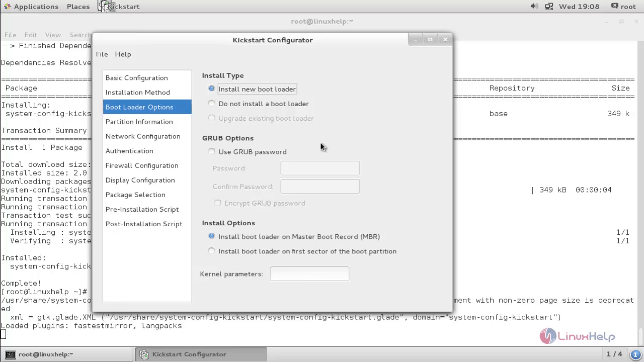Image resolution: width=644 pixels, height=362 pixels.
Task: Open Display Configuration section
Action: click(147, 180)
